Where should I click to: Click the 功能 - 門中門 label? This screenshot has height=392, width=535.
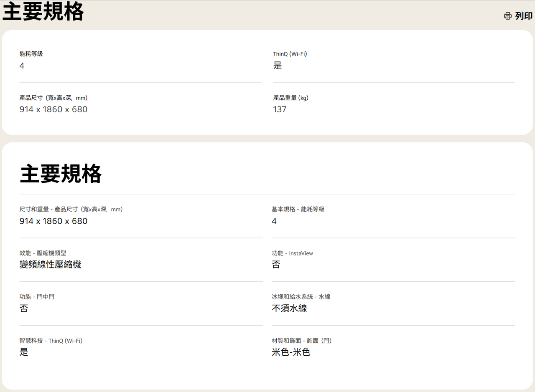(37, 296)
